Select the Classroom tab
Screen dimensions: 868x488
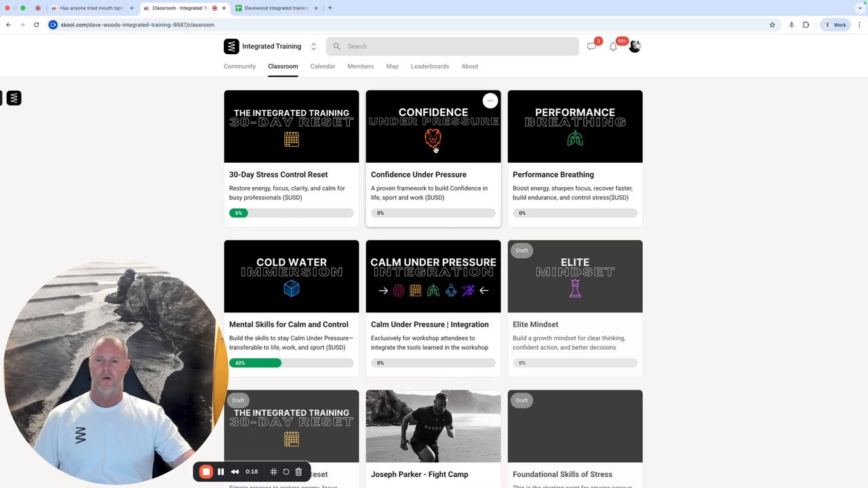(283, 66)
